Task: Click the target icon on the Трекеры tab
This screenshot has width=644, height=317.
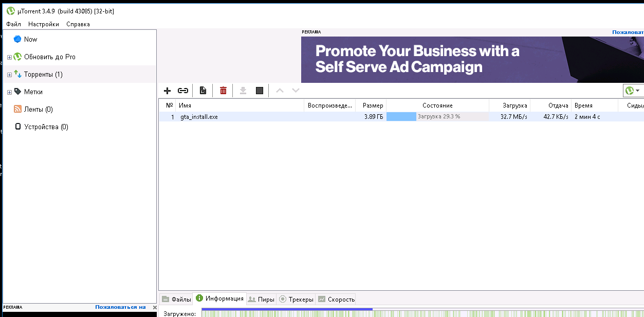Action: click(282, 299)
